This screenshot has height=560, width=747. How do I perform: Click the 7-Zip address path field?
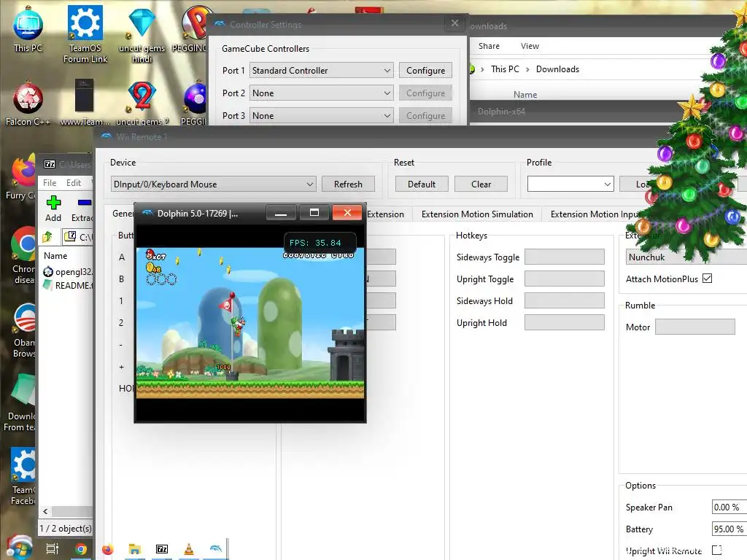79,237
